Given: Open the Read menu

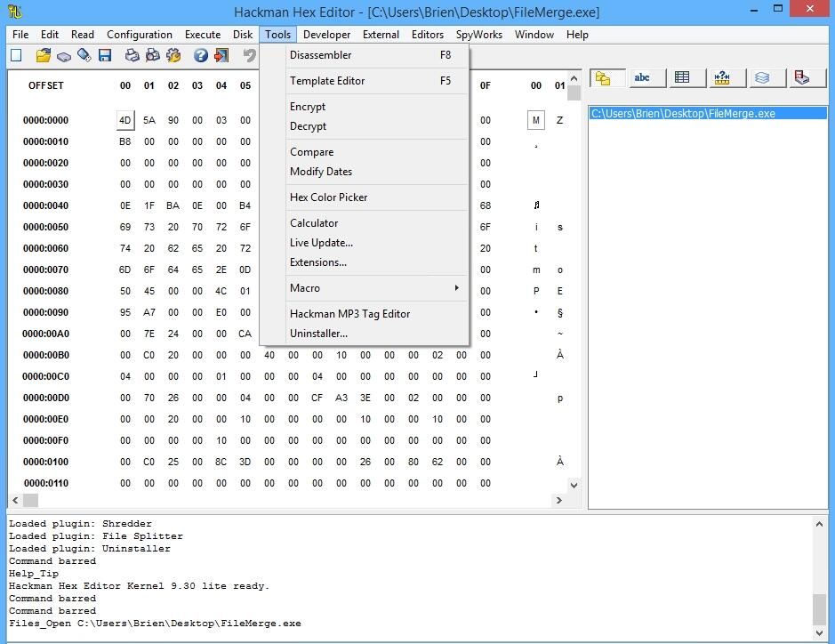Looking at the screenshot, I should (83, 35).
